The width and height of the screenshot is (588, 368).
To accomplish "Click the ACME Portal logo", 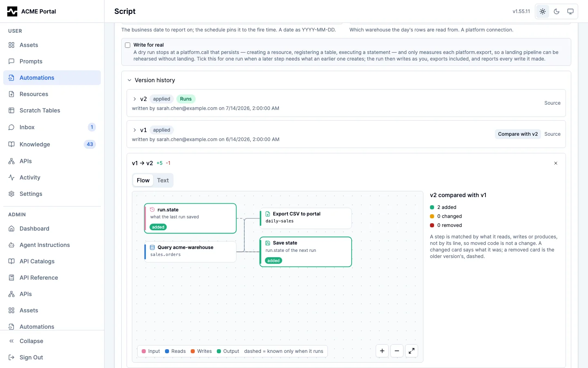I will (x=12, y=11).
